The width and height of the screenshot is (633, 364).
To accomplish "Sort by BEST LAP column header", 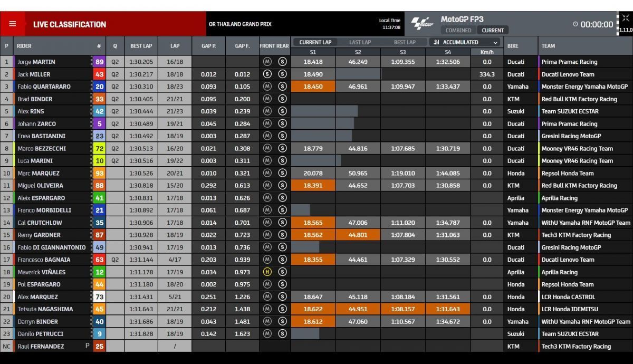I will [x=141, y=46].
